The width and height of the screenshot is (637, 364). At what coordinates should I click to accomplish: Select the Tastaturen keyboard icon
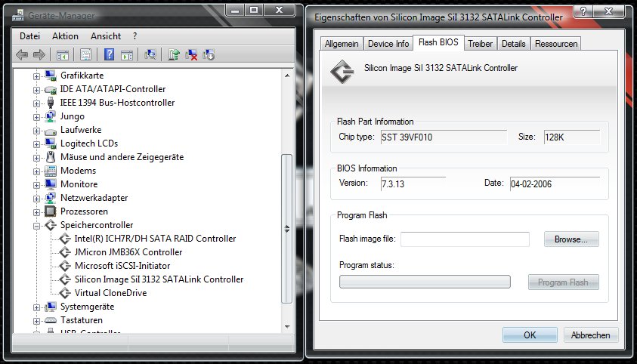[x=51, y=320]
